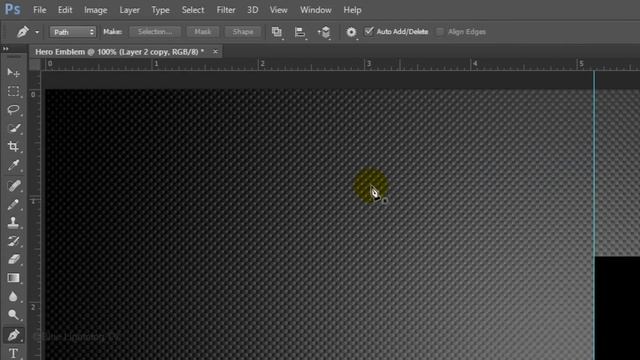The image size is (640, 360).
Task: Select the Rectangular Marquee tool
Action: [13, 91]
